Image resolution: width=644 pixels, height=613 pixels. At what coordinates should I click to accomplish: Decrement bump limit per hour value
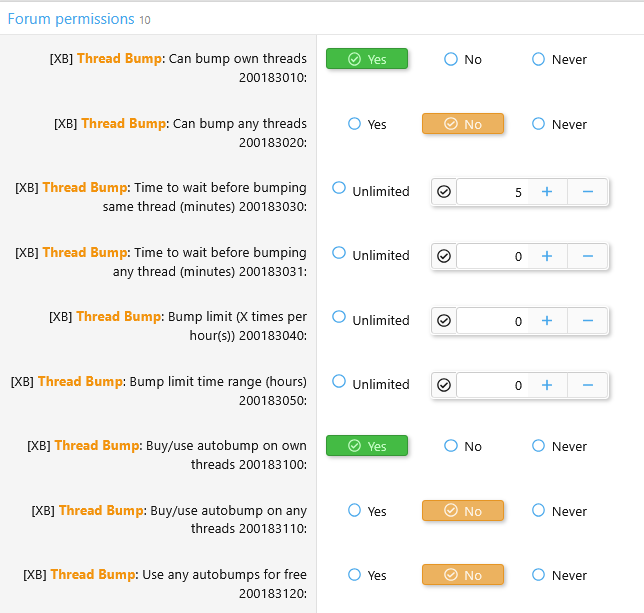point(588,321)
